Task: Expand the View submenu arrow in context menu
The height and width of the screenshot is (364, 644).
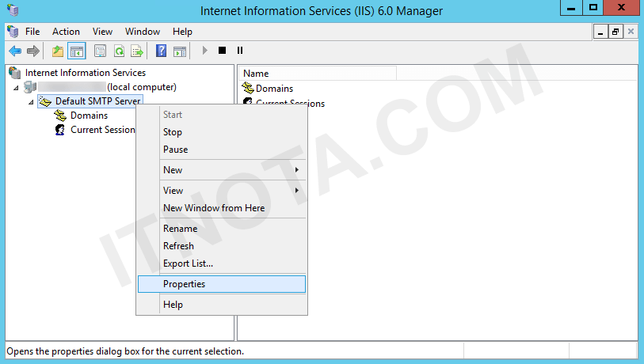Action: click(x=296, y=191)
